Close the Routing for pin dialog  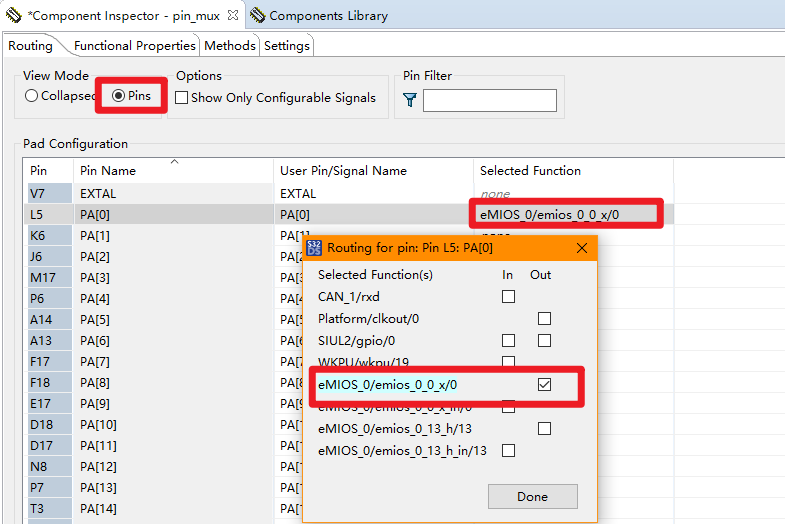pos(581,248)
